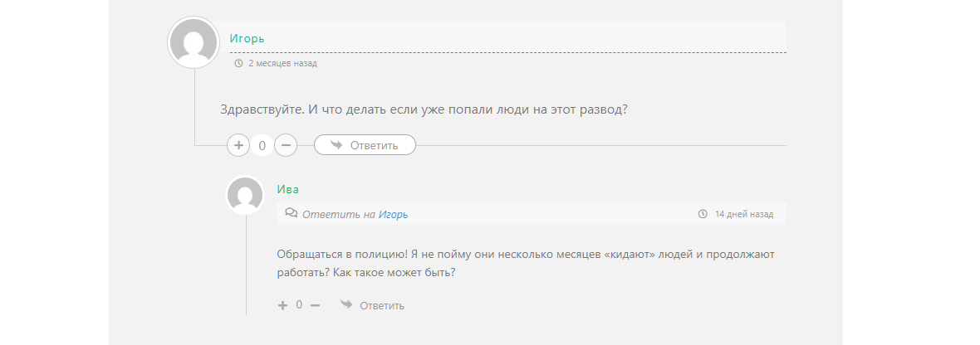Reply to Ива's comment via Ответить
Image resolution: width=980 pixels, height=345 pixels.
[373, 305]
